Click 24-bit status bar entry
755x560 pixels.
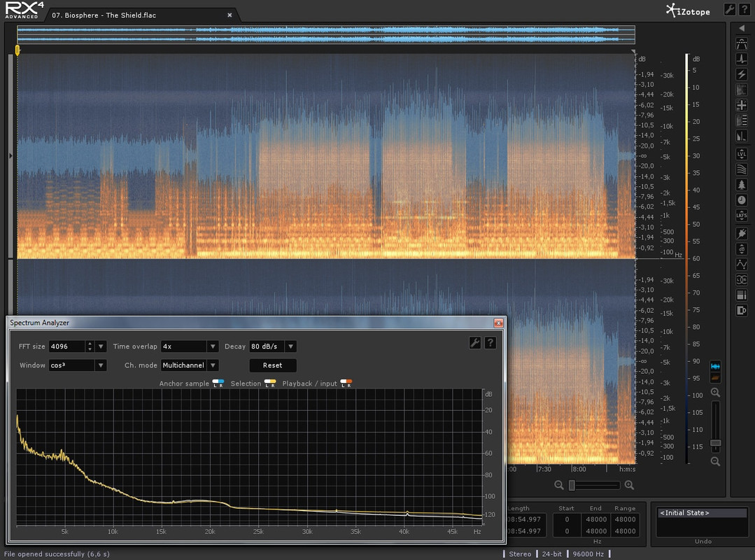(x=552, y=554)
